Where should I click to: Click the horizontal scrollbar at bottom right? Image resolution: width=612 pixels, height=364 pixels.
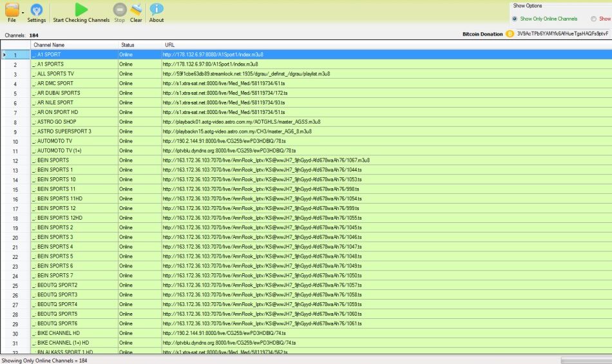click(x=586, y=361)
